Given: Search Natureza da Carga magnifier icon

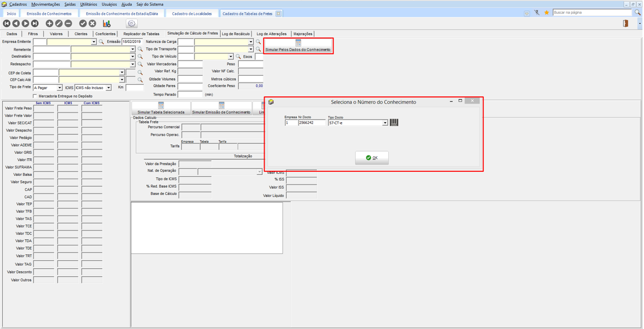Looking at the screenshot, I should click(258, 42).
